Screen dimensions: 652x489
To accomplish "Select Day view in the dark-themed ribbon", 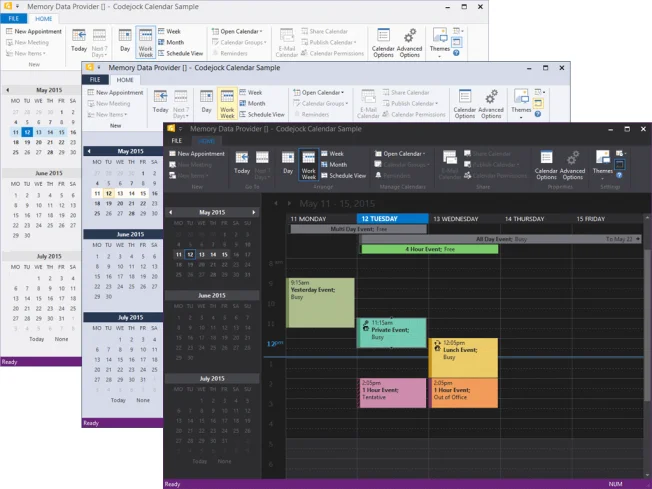I will tap(287, 162).
